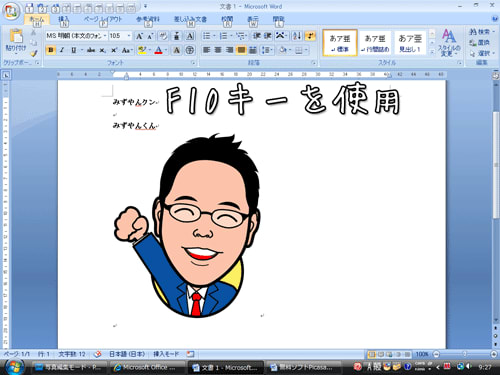Toggle Italic formatting

click(62, 50)
